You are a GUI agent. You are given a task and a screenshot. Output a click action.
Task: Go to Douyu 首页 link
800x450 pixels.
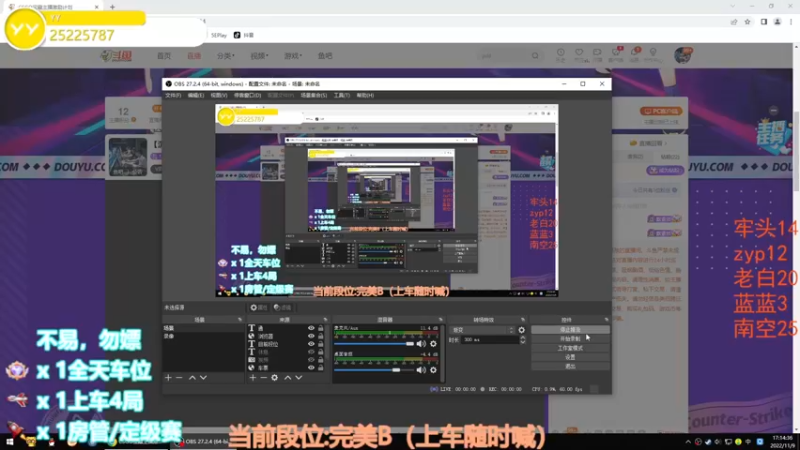(x=164, y=56)
